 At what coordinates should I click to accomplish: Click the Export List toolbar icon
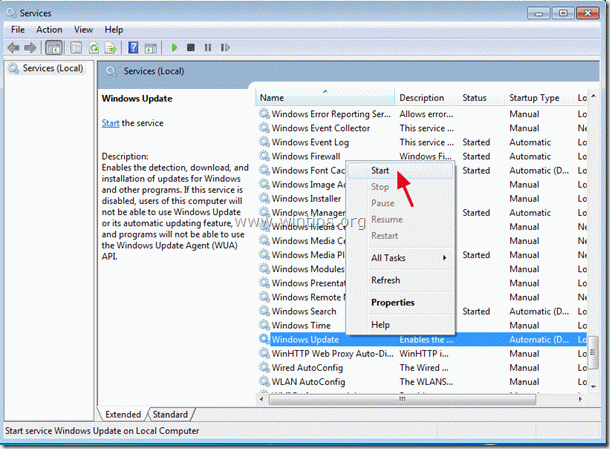pos(111,48)
